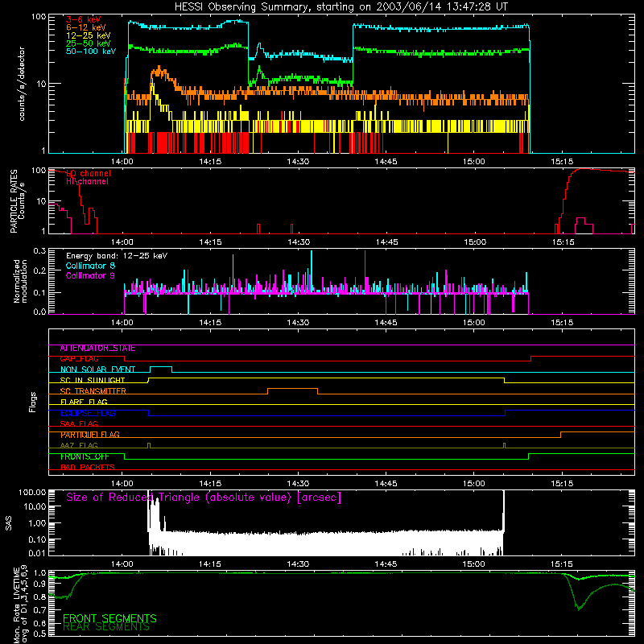Click the Normalized modulation axis label
Screen dimensions: 644x644
point(20,281)
